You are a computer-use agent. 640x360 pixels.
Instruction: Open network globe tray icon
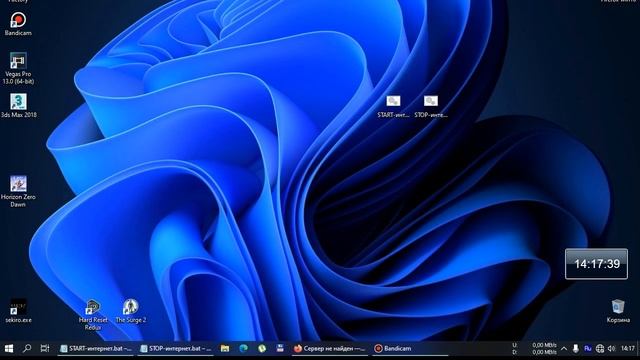click(x=600, y=349)
